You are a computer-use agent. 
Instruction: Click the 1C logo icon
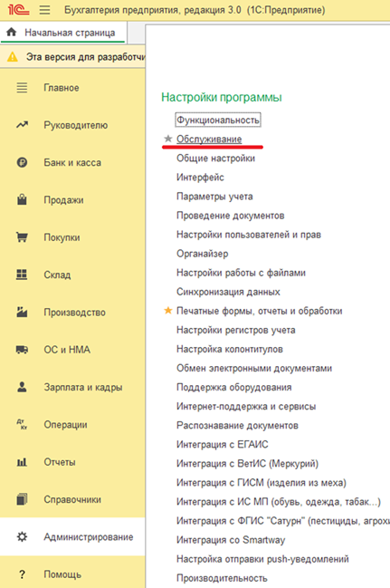pyautogui.click(x=18, y=9)
